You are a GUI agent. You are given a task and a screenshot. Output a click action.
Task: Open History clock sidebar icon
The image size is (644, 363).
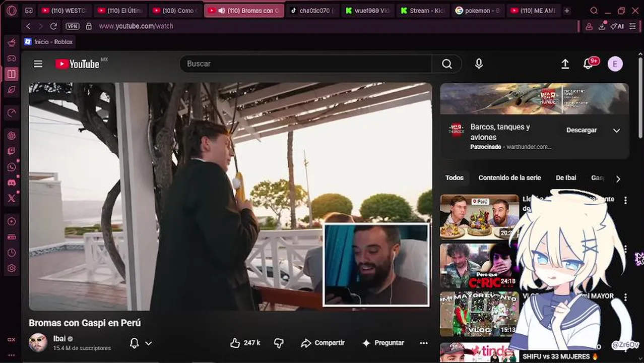pos(11,253)
